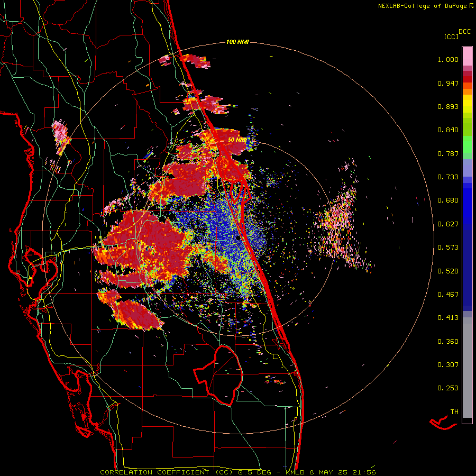476x476 pixels.
Task: Click the 0.467 legend value
Action: coord(448,295)
